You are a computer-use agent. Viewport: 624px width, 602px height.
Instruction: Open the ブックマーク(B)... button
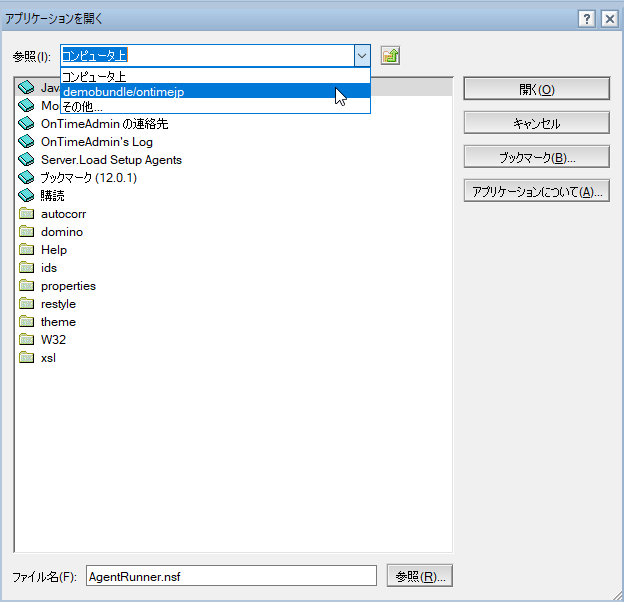coord(536,157)
